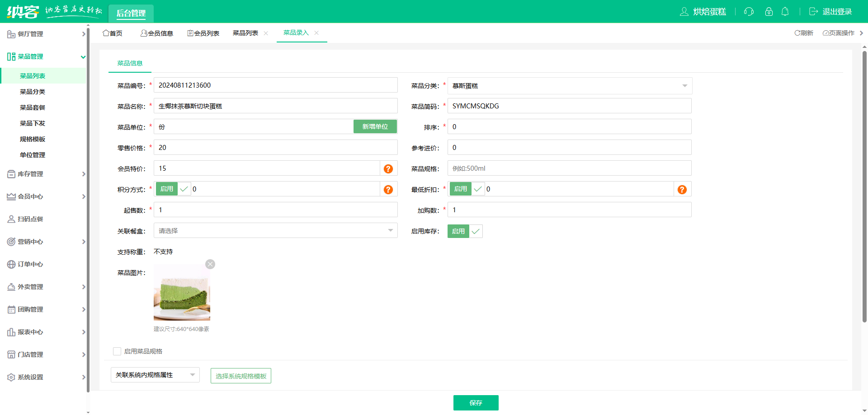The width and height of the screenshot is (868, 415).
Task: Click the 零售价格 input field
Action: (x=275, y=148)
